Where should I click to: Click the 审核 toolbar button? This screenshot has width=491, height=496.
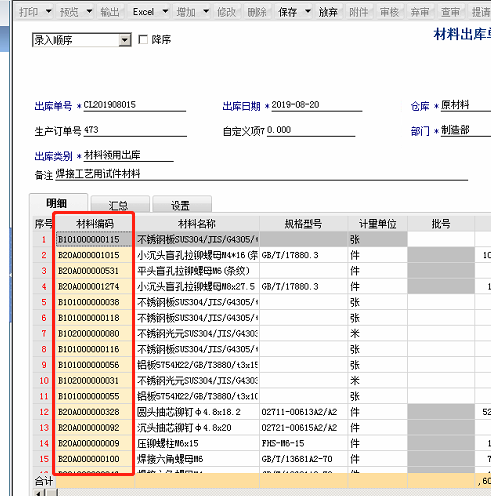coord(389,12)
